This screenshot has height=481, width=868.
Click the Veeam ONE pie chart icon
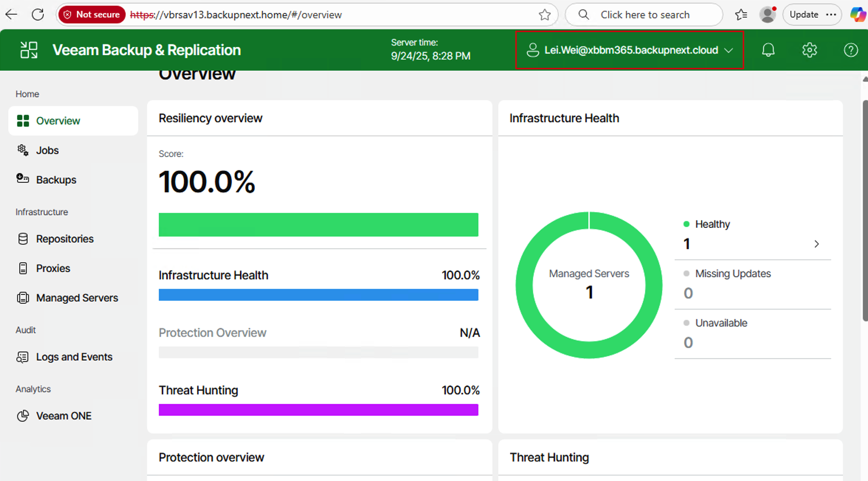[x=23, y=416]
